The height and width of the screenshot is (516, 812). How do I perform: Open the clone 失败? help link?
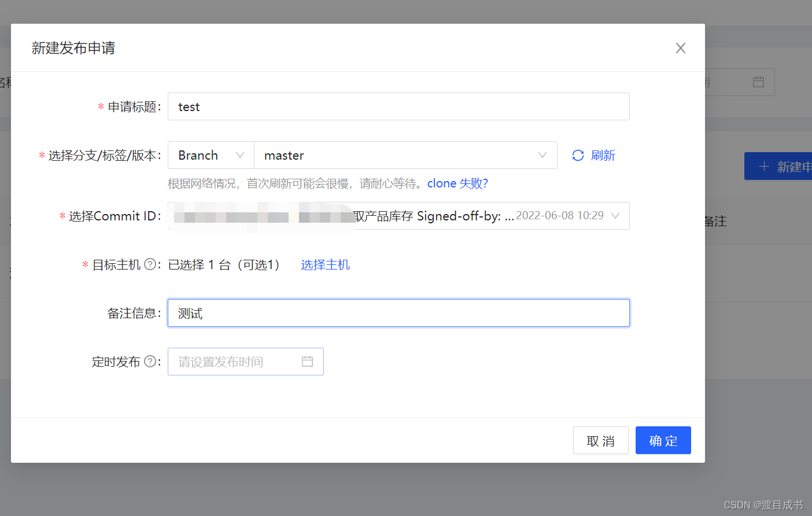pos(457,183)
